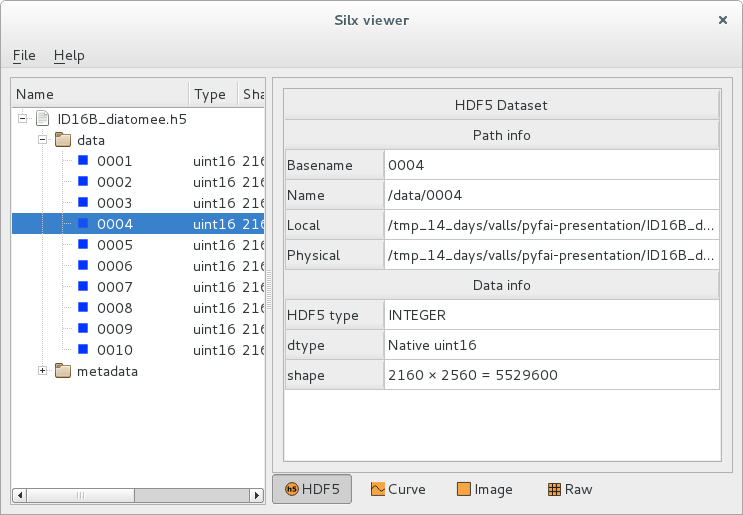Click the Physical path value field

(551, 255)
